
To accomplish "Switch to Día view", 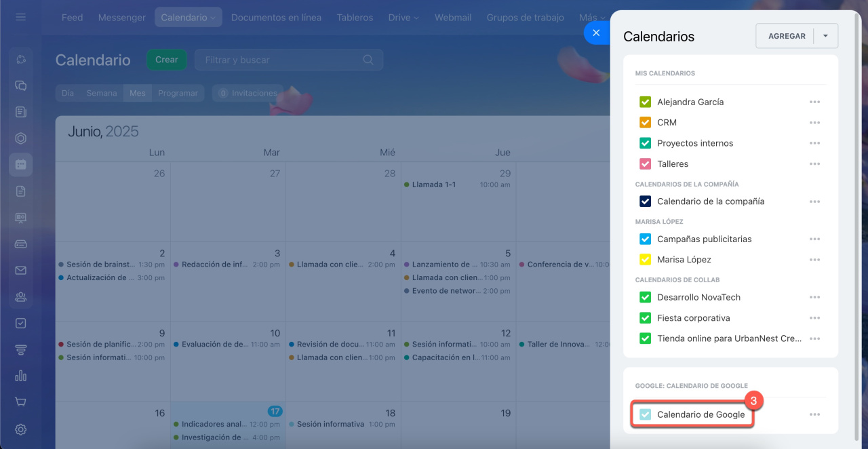I will coord(68,93).
